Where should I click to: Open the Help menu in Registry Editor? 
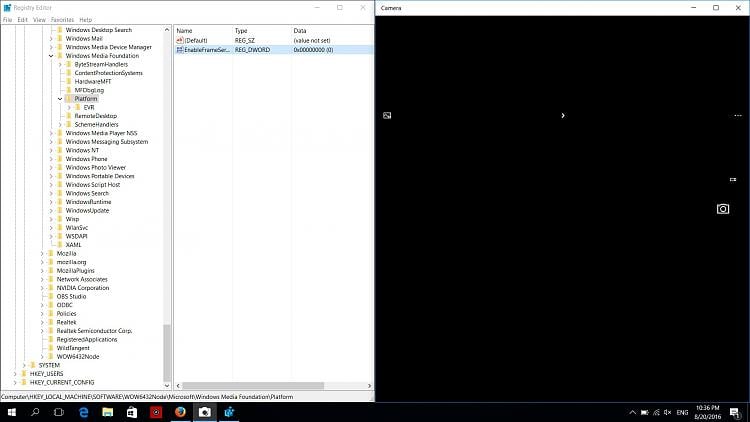point(86,20)
